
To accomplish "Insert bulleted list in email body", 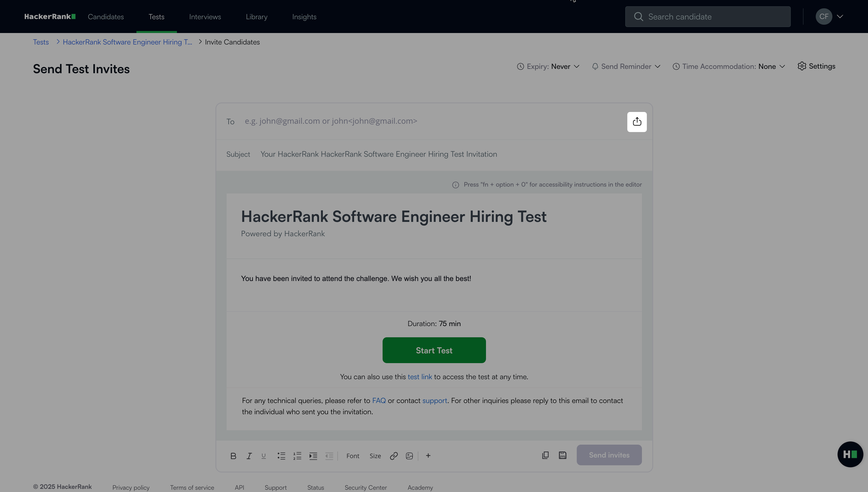I will pyautogui.click(x=281, y=456).
